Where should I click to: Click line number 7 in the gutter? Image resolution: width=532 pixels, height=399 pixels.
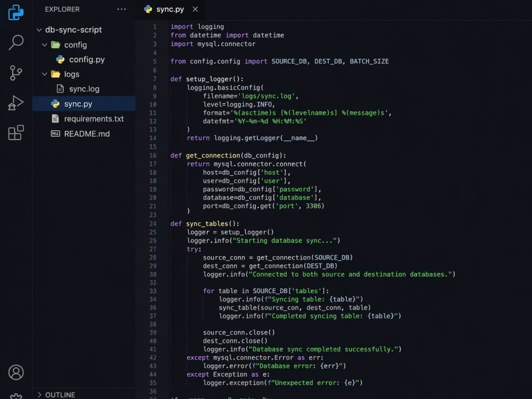[155, 79]
